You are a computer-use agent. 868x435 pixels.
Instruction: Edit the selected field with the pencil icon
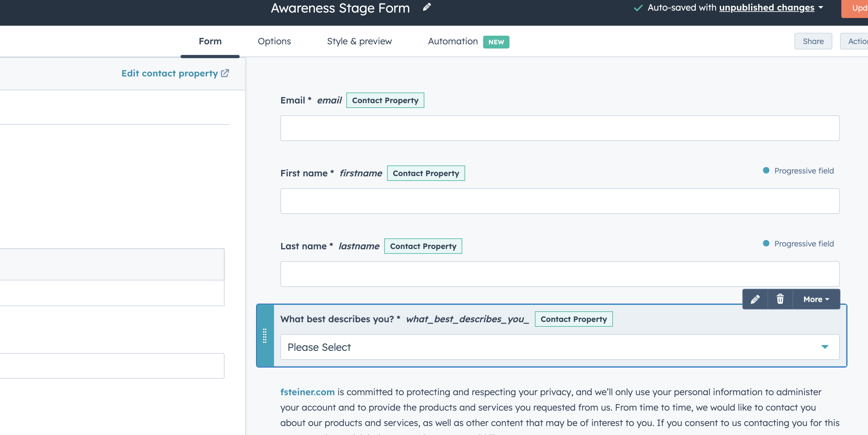(755, 299)
